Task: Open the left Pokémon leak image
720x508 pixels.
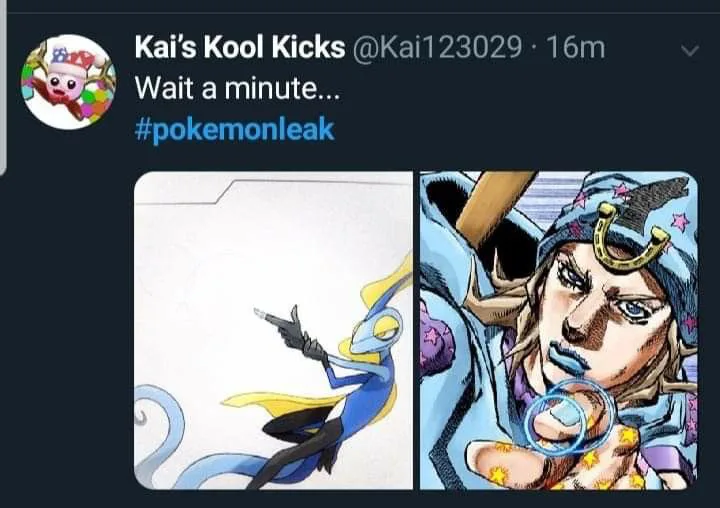Action: pyautogui.click(x=274, y=330)
